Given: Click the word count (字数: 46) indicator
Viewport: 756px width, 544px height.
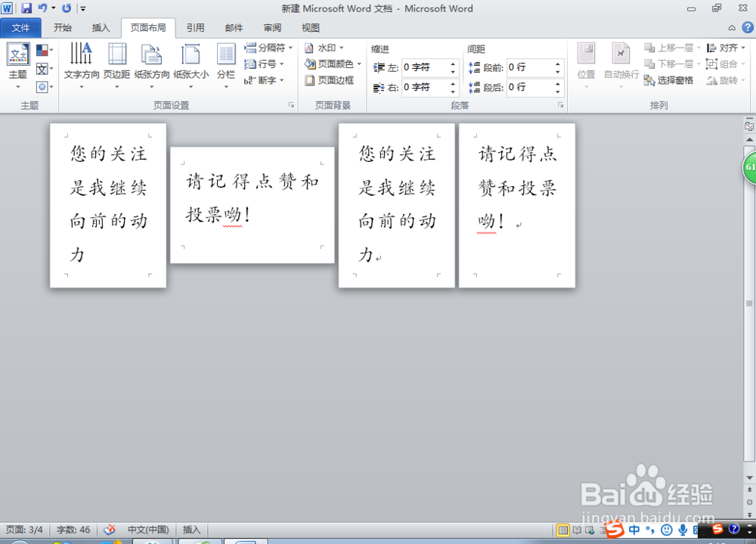Looking at the screenshot, I should 73,530.
